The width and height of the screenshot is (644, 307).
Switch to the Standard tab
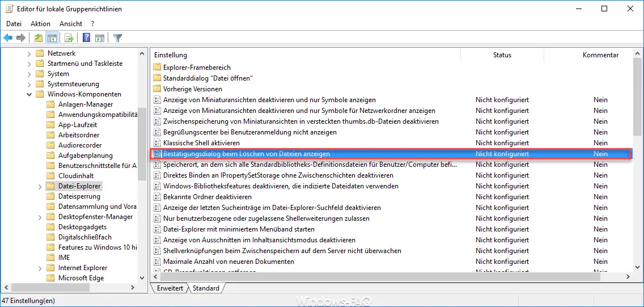click(206, 288)
